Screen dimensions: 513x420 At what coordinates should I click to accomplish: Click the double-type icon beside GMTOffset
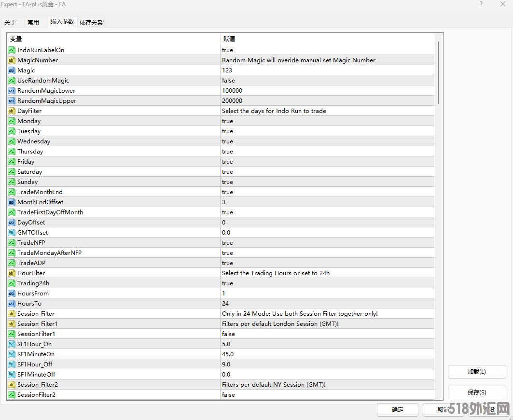pyautogui.click(x=12, y=233)
